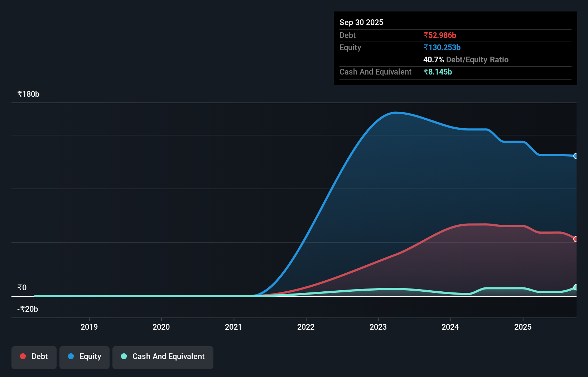Screen dimensions: 588x377
Task: Click the 40.7% Debt/Equity Ratio text
Action: click(466, 60)
